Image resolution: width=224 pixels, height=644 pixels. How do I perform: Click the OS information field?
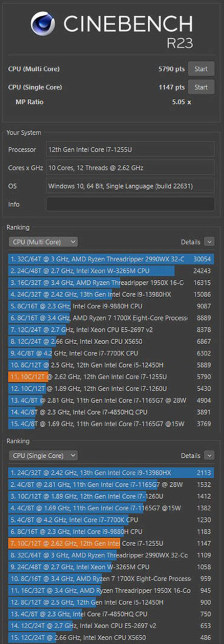point(130,186)
